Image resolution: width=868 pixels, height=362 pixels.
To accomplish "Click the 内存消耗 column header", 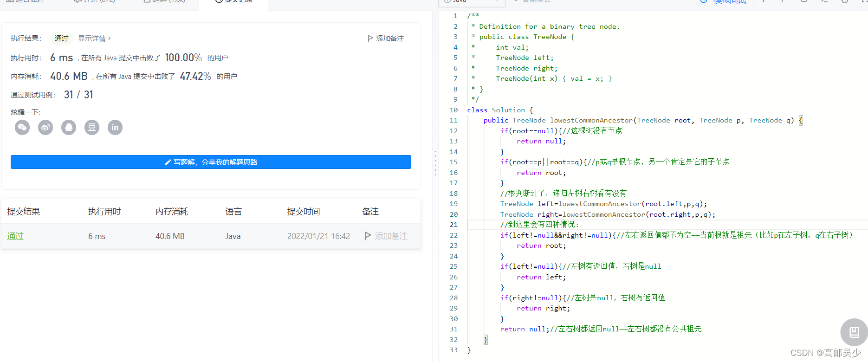I will pos(172,211).
